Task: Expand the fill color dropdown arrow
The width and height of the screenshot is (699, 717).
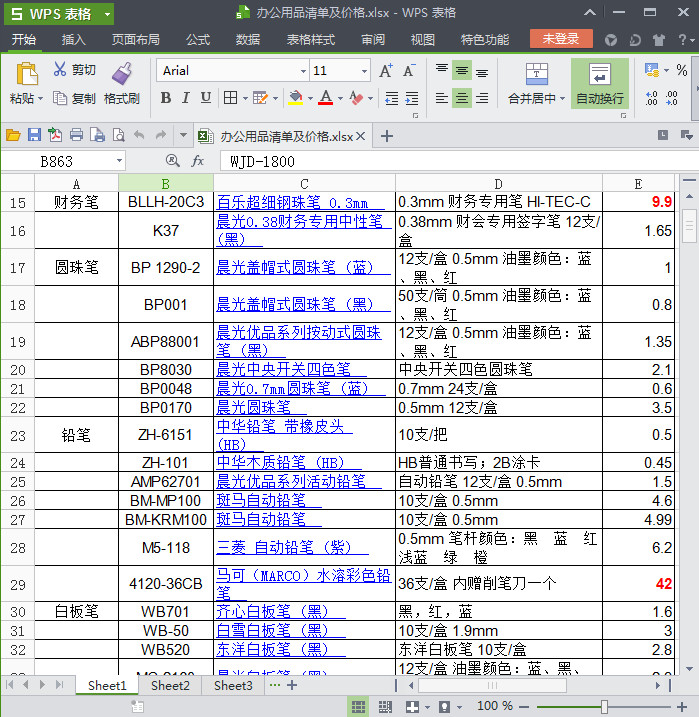Action: coord(310,98)
